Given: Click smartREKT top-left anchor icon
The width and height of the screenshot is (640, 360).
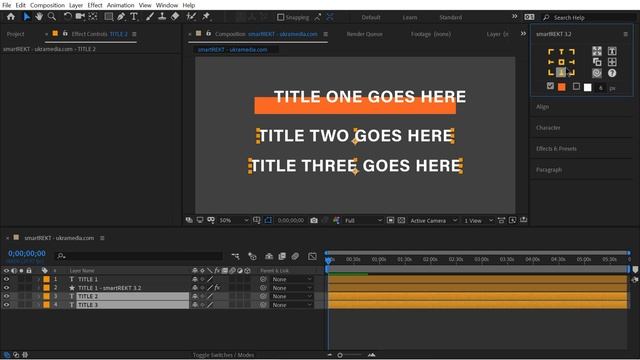Looking at the screenshot, I should (x=551, y=51).
